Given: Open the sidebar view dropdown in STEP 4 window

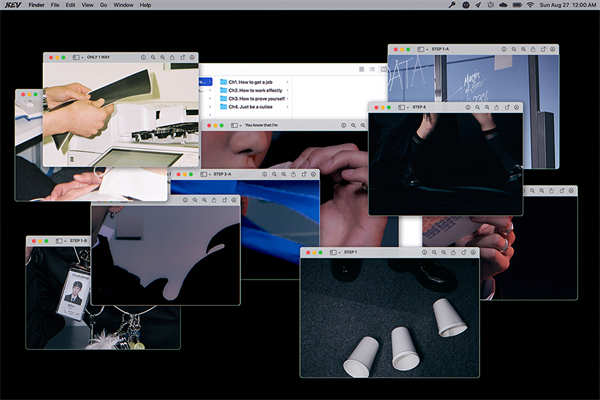Looking at the screenshot, I should [x=408, y=108].
